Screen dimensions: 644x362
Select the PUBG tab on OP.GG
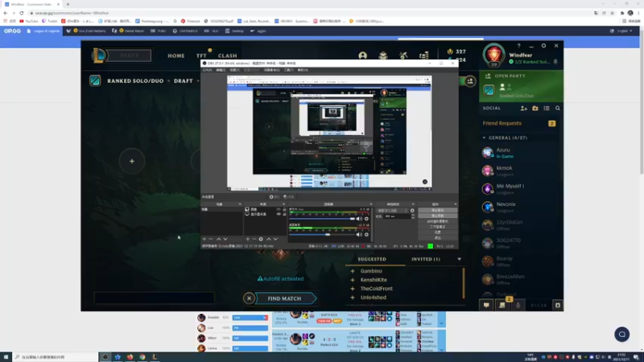(x=159, y=31)
